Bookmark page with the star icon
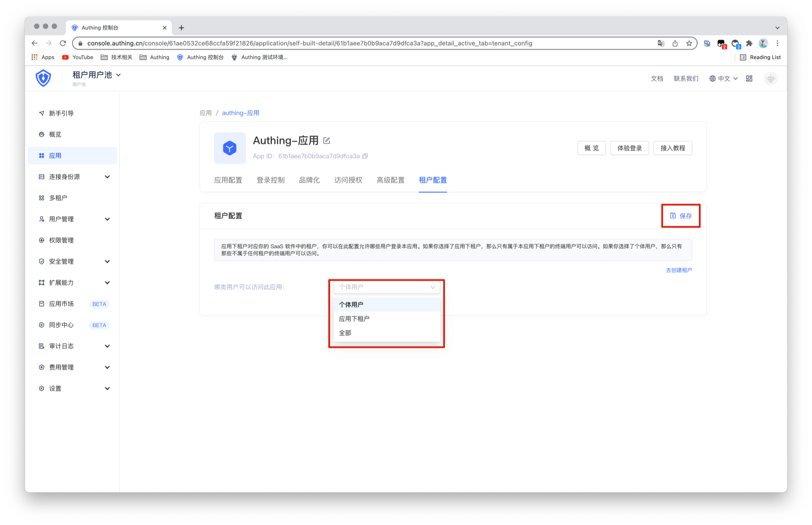This screenshot has width=812, height=525. coord(689,43)
